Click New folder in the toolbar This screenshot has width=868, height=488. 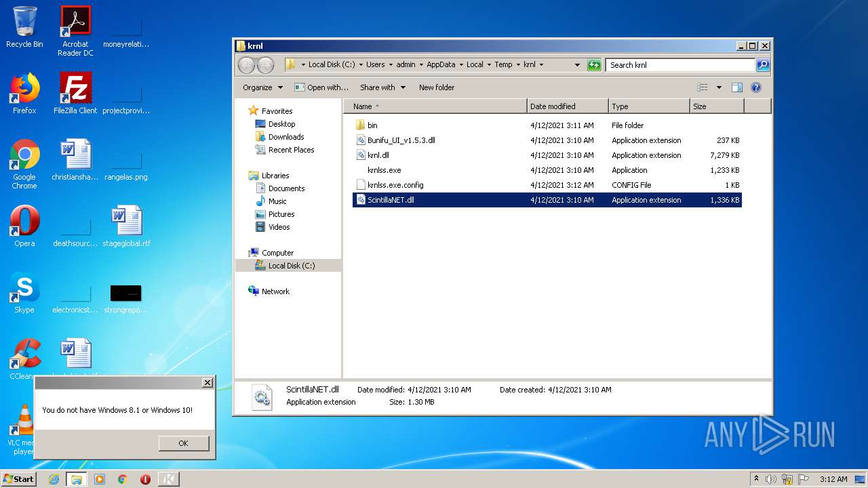[x=437, y=87]
